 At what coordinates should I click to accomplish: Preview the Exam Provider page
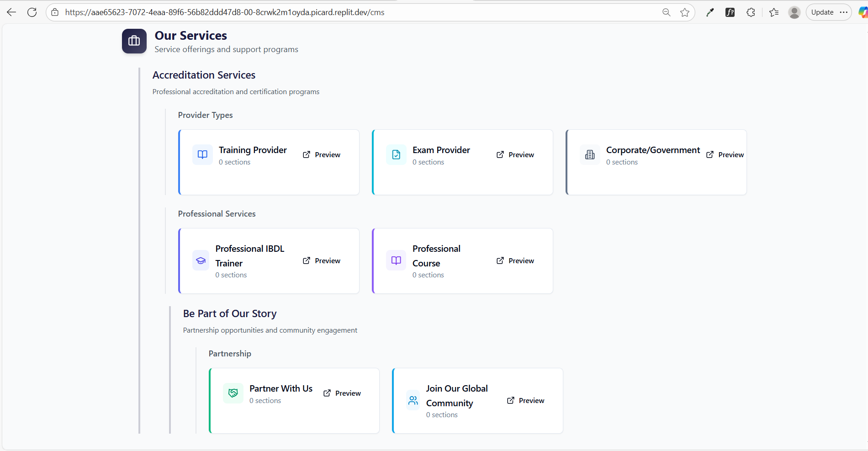click(515, 155)
